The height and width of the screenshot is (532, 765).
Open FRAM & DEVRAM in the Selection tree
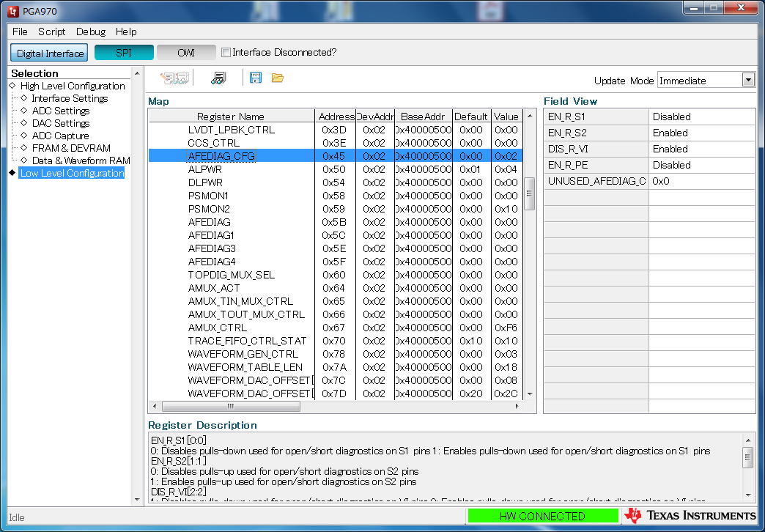(71, 148)
